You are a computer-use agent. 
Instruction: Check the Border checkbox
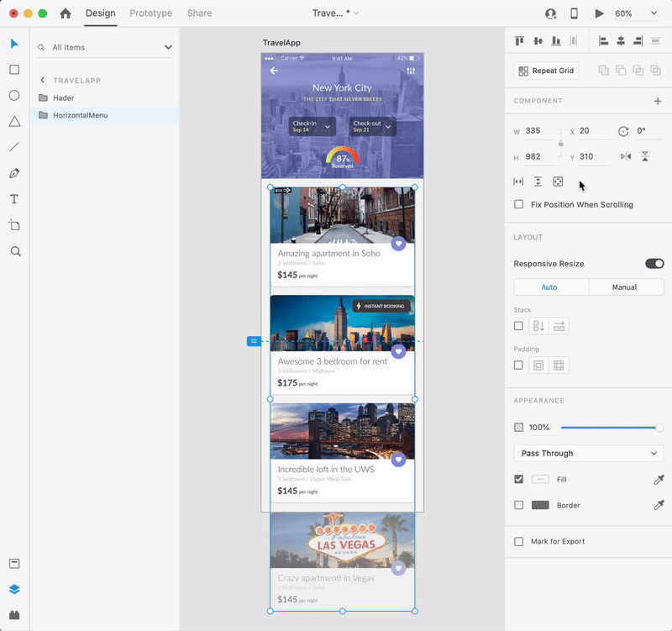click(519, 505)
